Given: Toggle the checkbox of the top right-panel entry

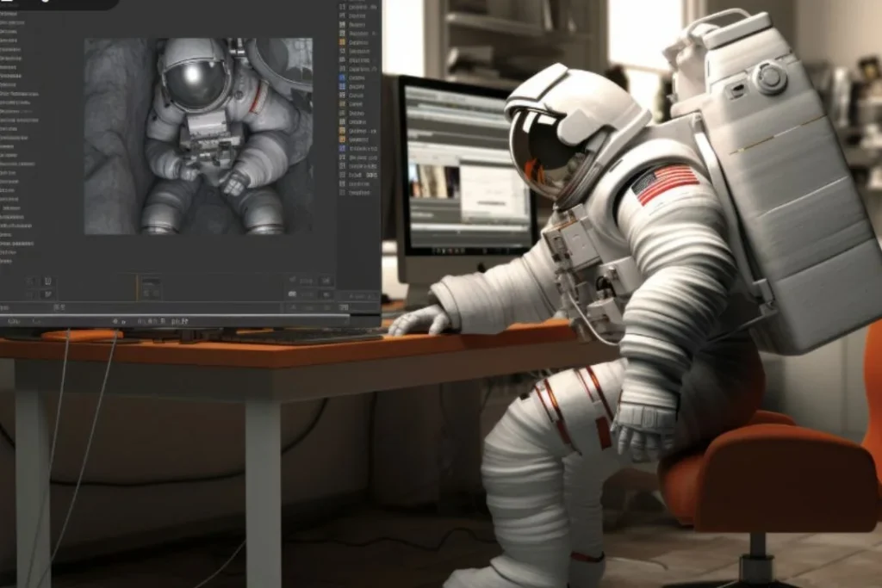Looking at the screenshot, I should click(343, 5).
